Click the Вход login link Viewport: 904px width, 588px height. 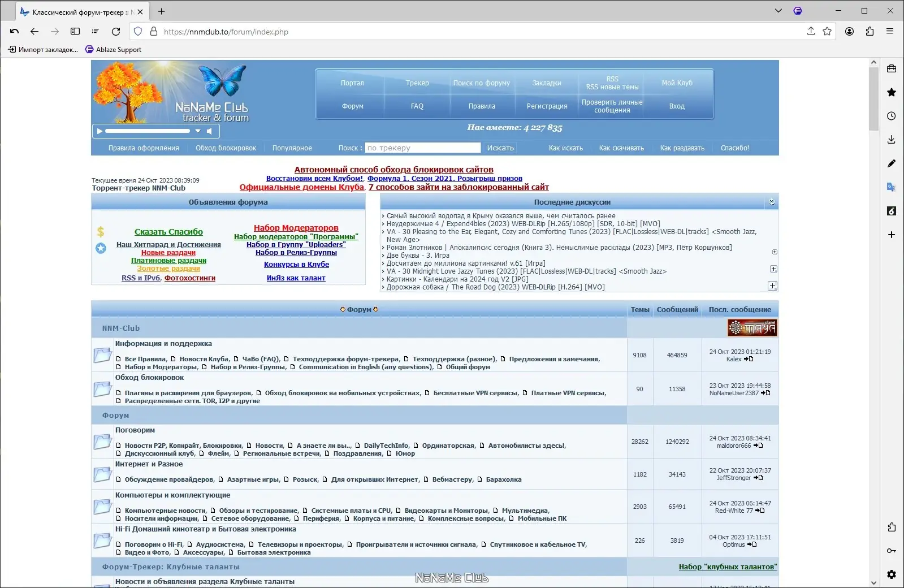pos(677,106)
